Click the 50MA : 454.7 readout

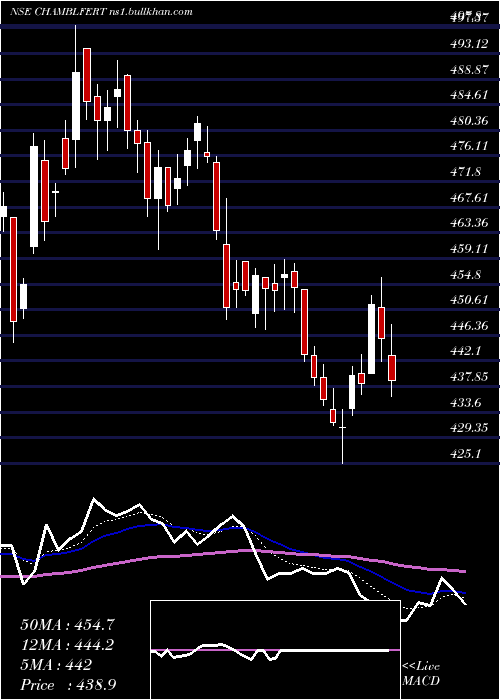pos(67,625)
